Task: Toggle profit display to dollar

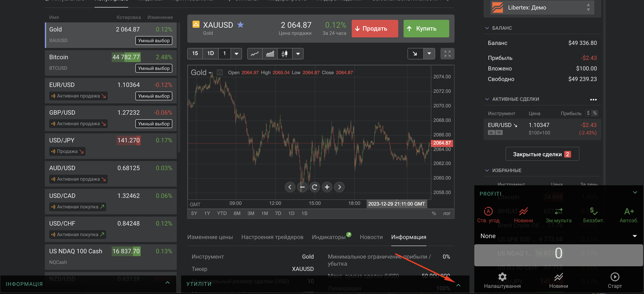Action: point(588,113)
